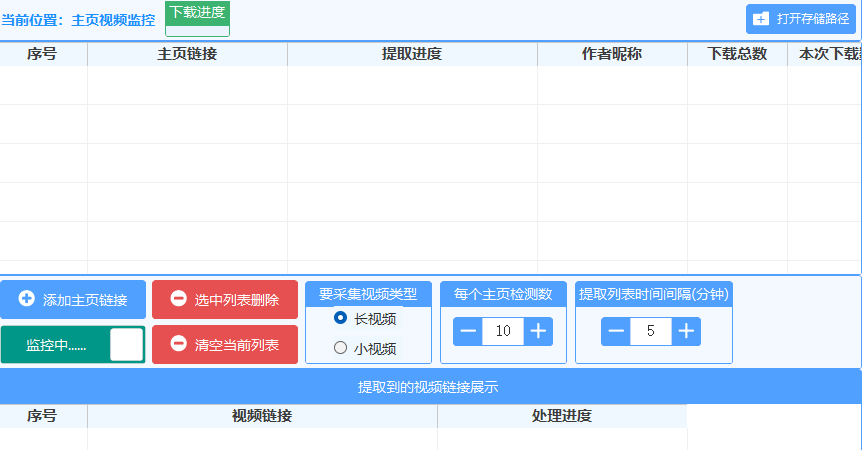Click the 视频链接 column header in lower table

pyautogui.click(x=262, y=416)
